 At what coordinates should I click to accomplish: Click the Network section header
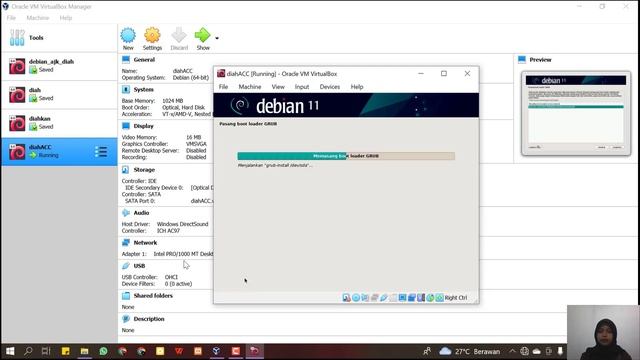coord(145,242)
